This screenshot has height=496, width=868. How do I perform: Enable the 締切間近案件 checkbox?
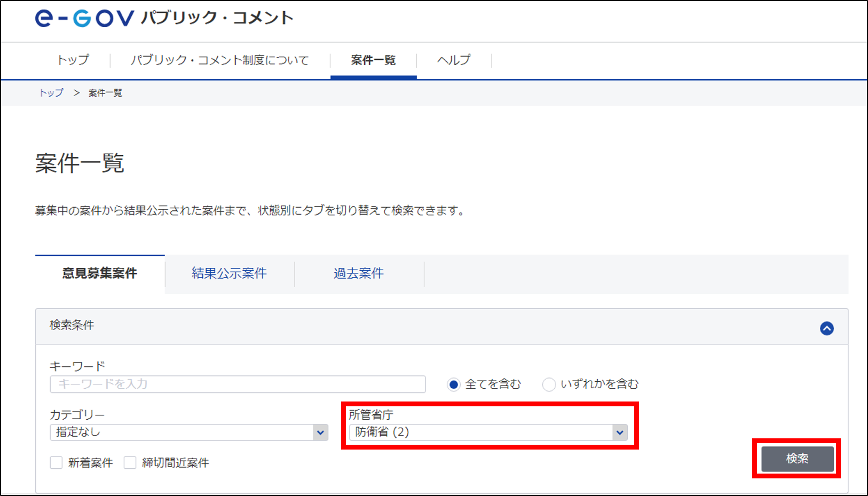coord(130,462)
